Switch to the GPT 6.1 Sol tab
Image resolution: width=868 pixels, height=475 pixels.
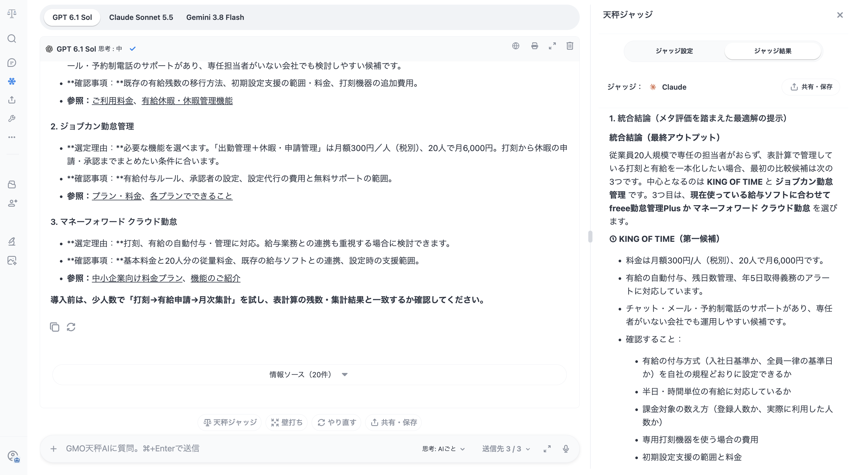click(72, 17)
